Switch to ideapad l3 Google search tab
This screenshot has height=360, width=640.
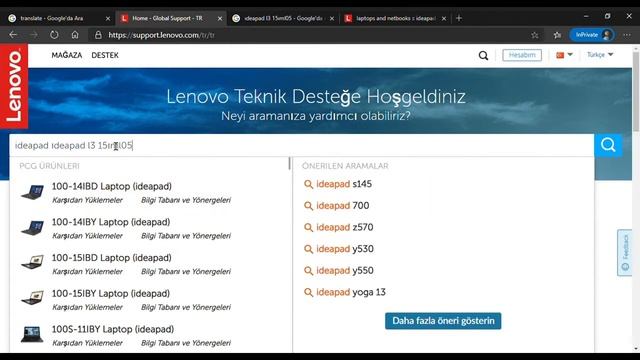(283, 18)
